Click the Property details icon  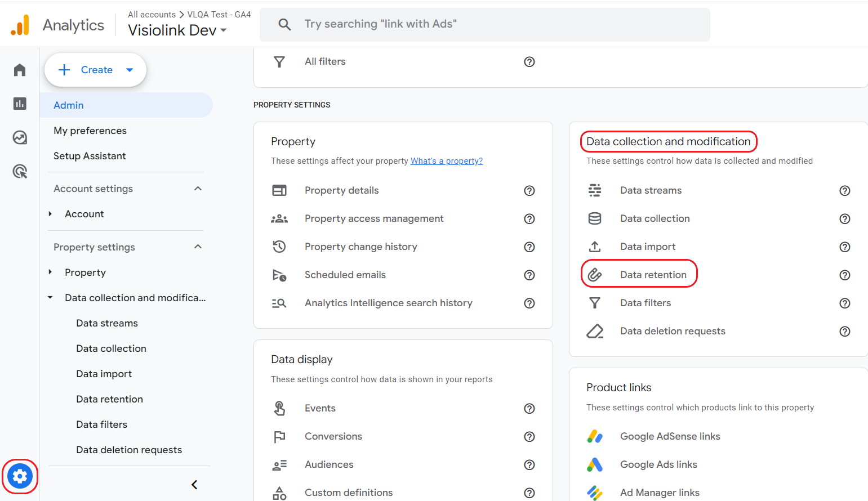[279, 190]
